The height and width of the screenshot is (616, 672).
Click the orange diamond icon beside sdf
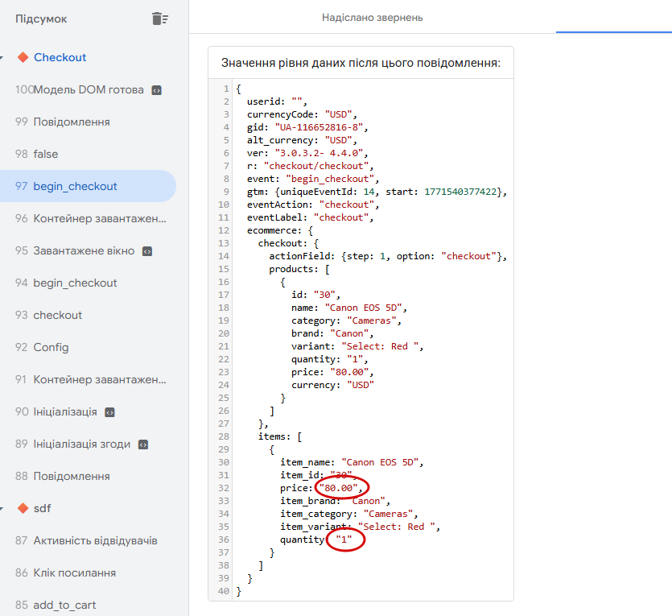(23, 508)
